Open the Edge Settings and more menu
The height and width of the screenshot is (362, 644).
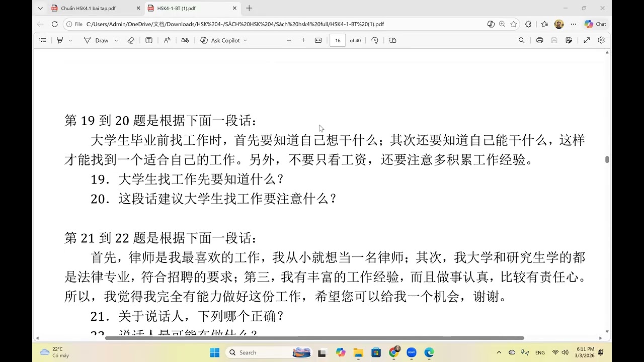(x=574, y=24)
